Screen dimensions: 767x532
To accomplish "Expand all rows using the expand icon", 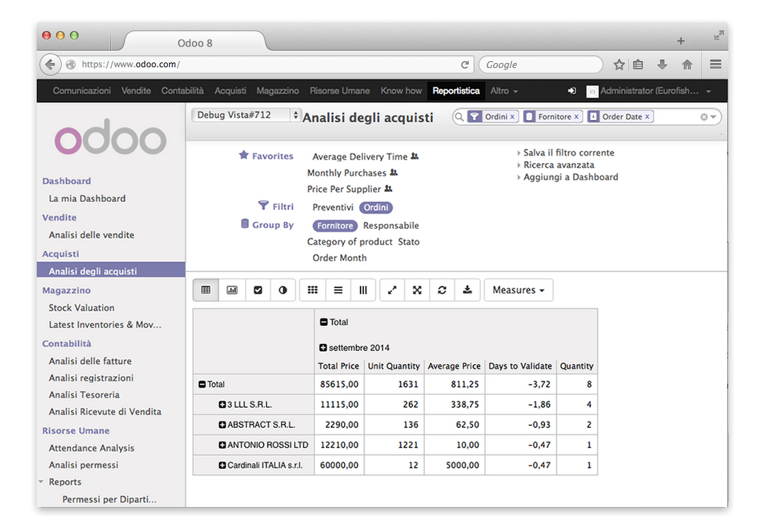I will click(x=417, y=289).
